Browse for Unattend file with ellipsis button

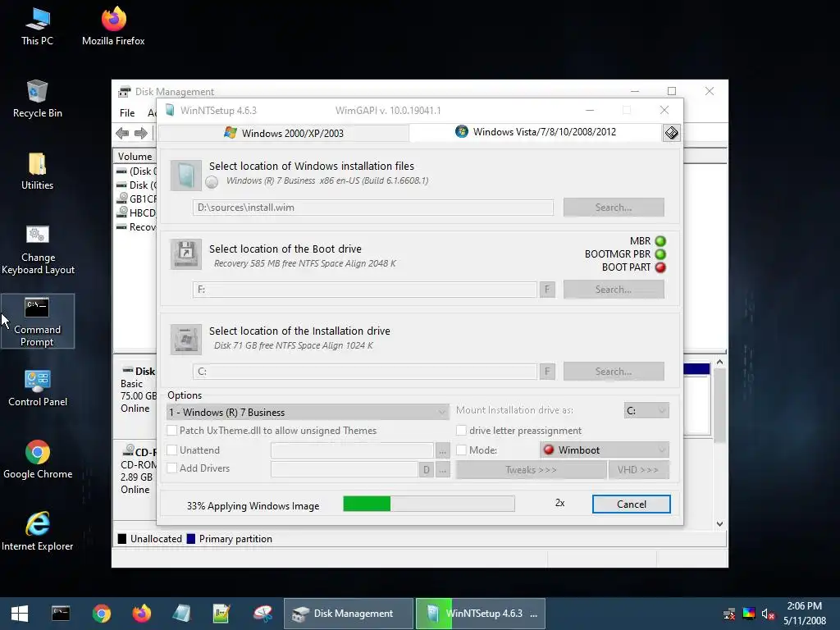click(442, 451)
